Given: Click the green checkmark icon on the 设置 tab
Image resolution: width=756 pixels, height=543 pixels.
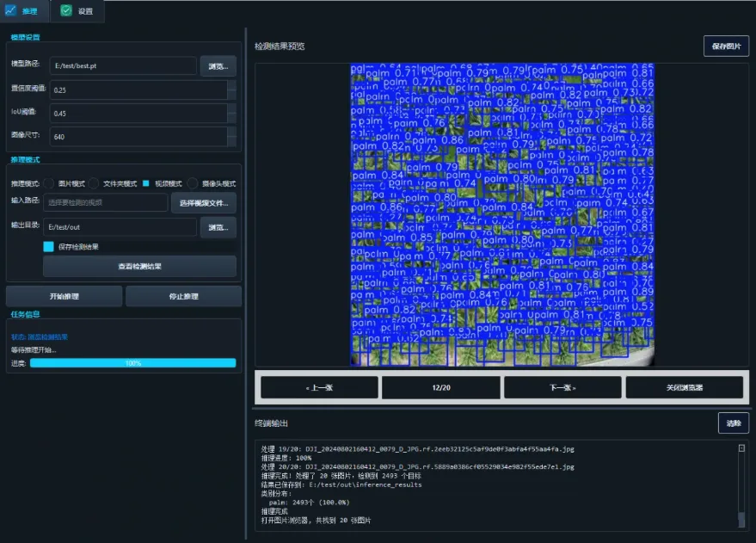Looking at the screenshot, I should tap(66, 11).
